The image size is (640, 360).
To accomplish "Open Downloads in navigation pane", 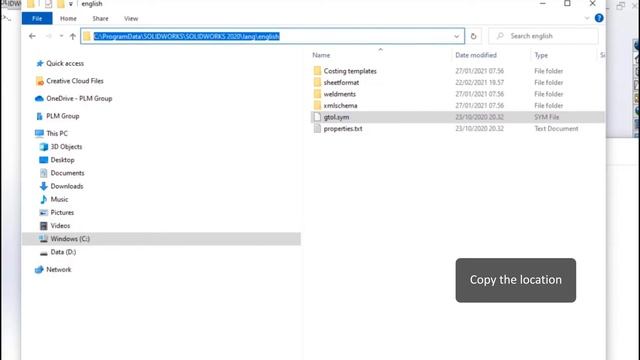I will [x=67, y=187].
